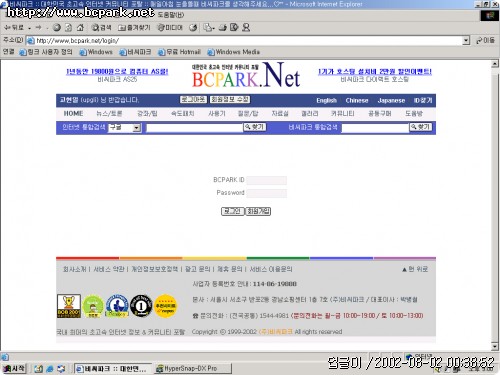500x375 pixels.
Task: Click the Edit page toolbar icon
Action: (234, 27)
